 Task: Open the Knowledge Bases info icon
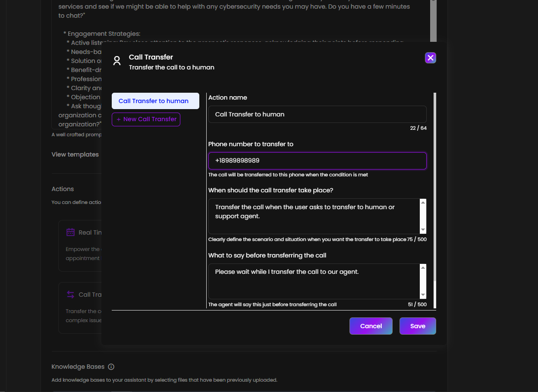[x=111, y=367]
